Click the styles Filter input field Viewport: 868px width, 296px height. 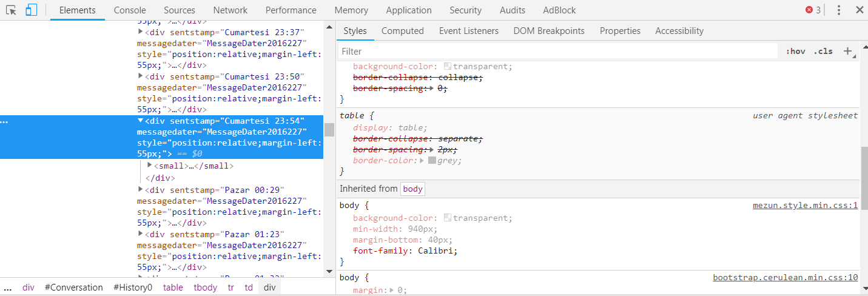click(557, 52)
